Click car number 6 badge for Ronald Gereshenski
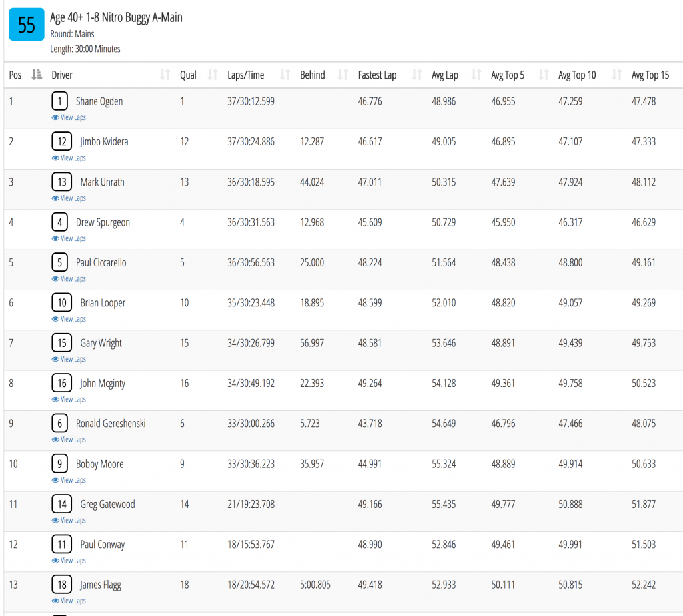683x616 pixels. (x=59, y=423)
